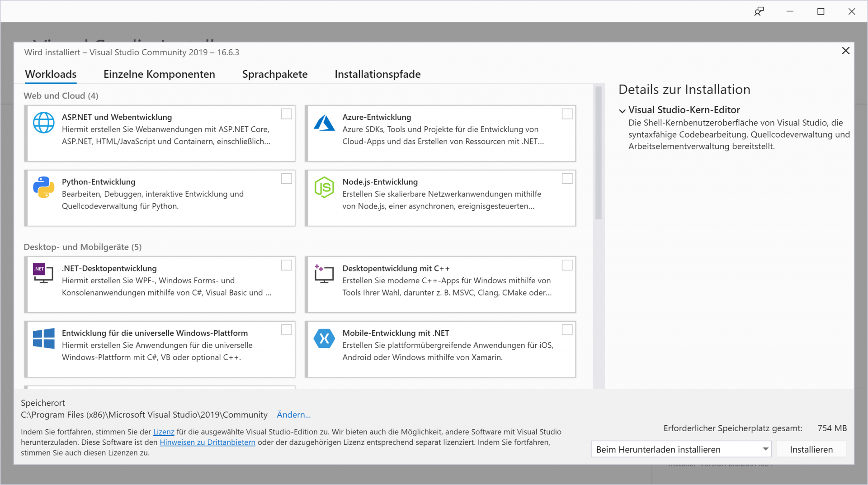Click the C++ desktop monitor icon
Viewport: 868px width, 485px height.
point(324,274)
